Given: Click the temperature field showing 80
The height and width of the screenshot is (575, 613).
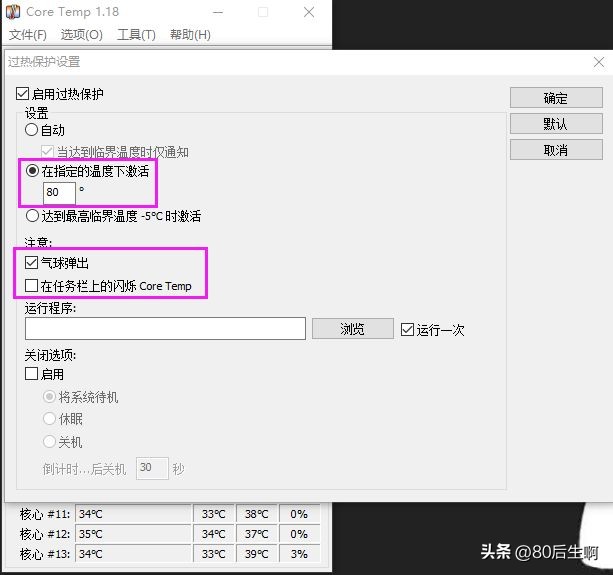Looking at the screenshot, I should [x=59, y=193].
